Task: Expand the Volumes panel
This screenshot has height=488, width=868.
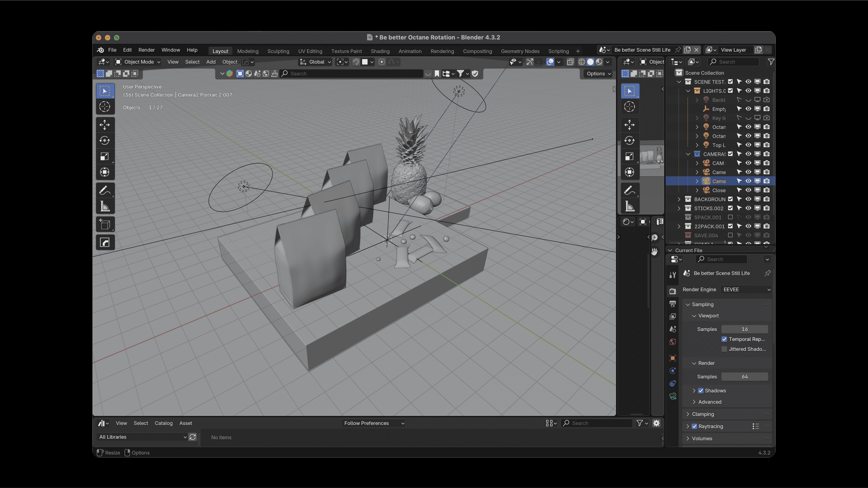Action: (688, 439)
